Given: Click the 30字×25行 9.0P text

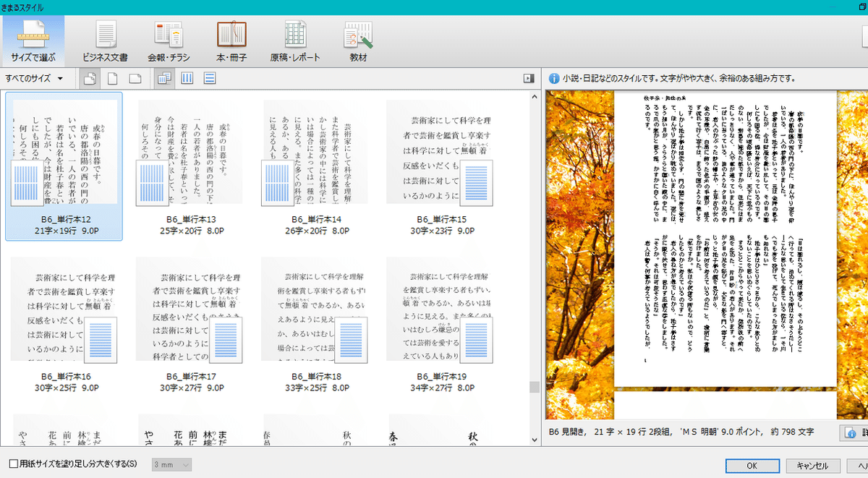Looking at the screenshot, I should (65, 388).
